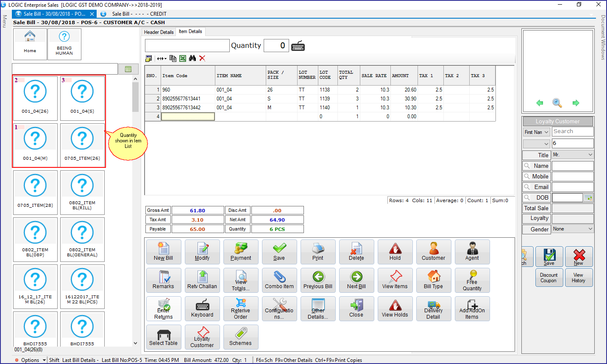Click the Discount Coupon button
This screenshot has height=364, width=607.
coord(549,278)
